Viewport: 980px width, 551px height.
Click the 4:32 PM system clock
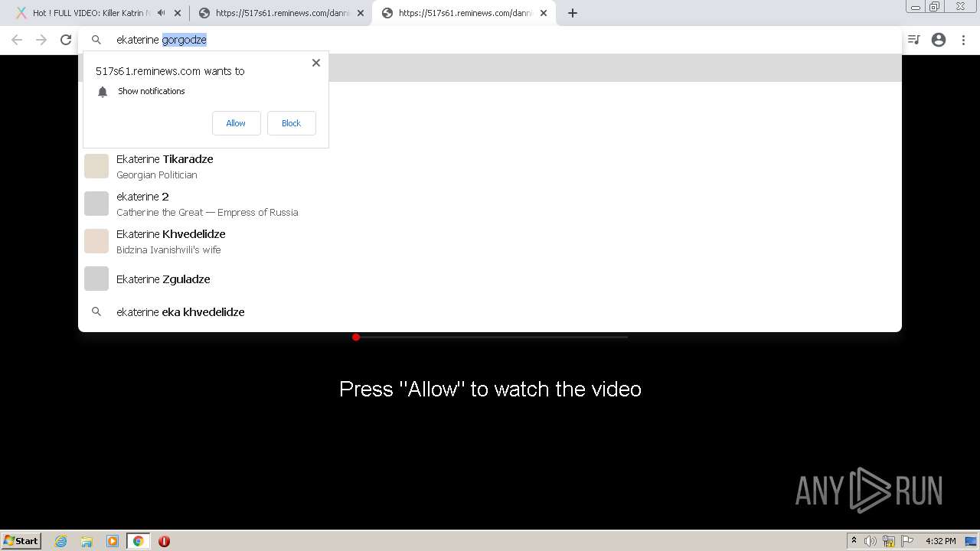940,541
